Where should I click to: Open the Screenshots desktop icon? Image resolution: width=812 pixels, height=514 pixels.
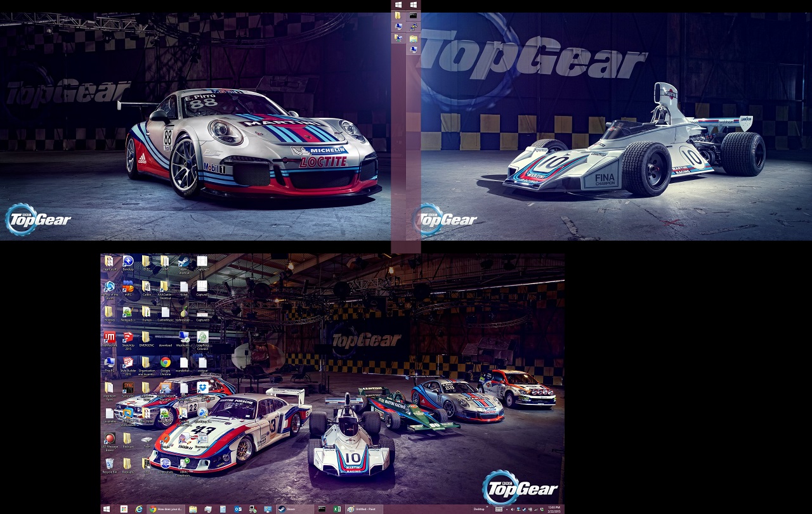[x=166, y=466]
